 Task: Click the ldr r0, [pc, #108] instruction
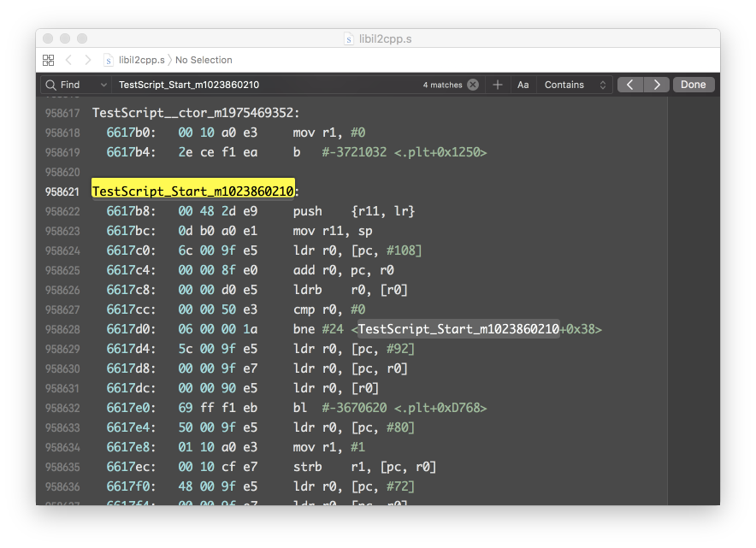click(x=357, y=250)
